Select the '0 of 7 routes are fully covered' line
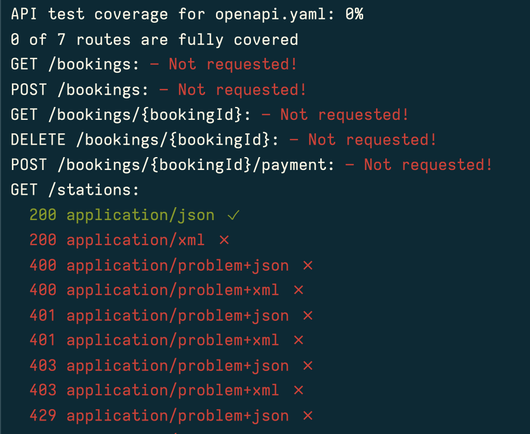The width and height of the screenshot is (530, 434). pyautogui.click(x=154, y=40)
